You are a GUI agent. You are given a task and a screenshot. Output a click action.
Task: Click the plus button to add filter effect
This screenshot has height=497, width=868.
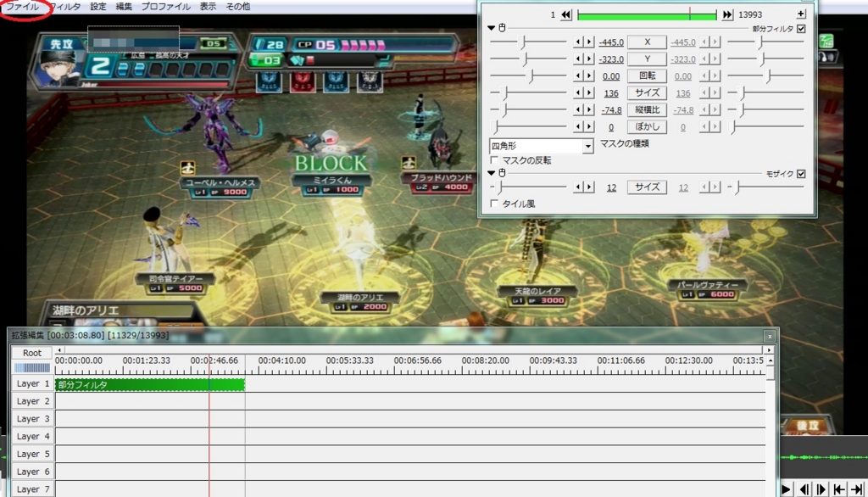click(x=801, y=14)
